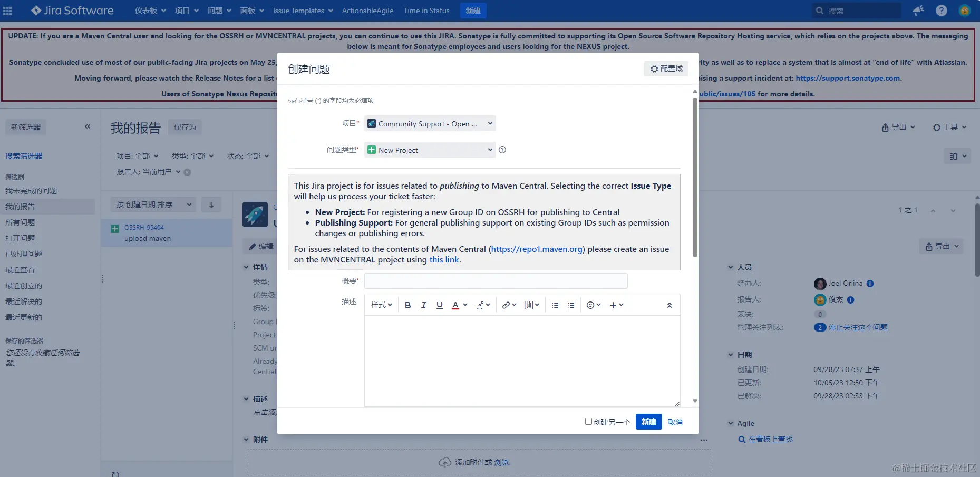Apply italic formatting in description editor
This screenshot has width=980, height=477.
point(423,305)
